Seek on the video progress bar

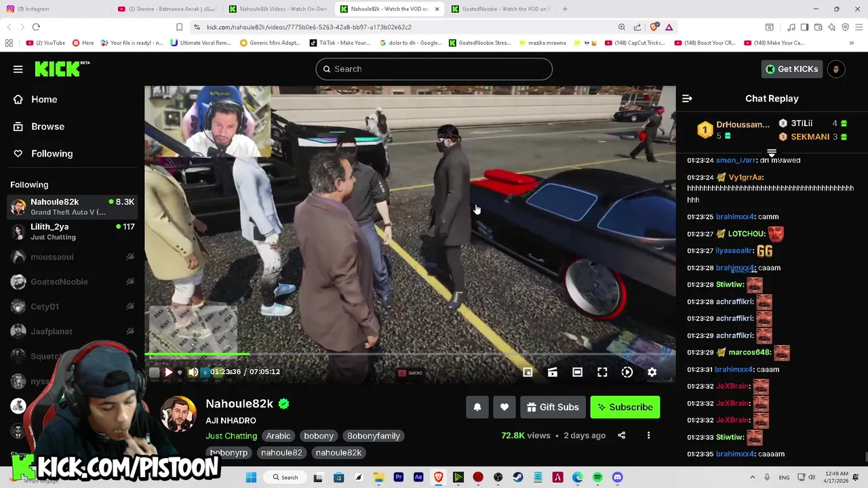click(410, 354)
